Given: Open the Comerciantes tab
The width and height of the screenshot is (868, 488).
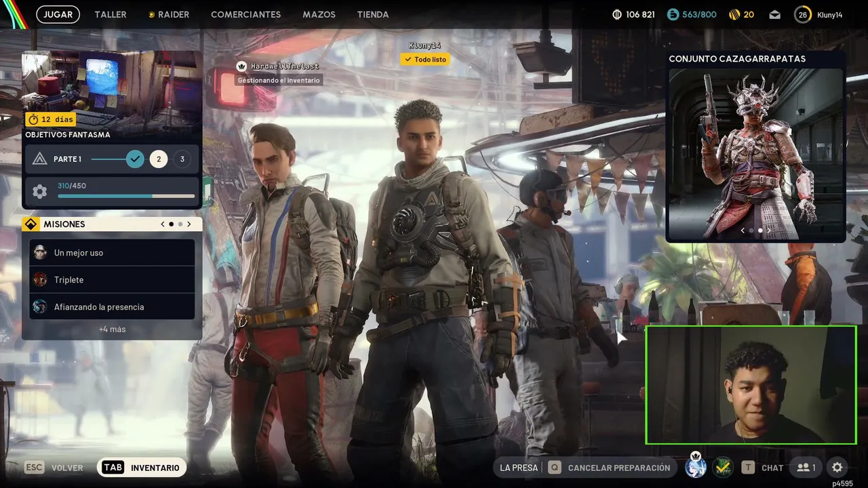Looking at the screenshot, I should click(x=245, y=14).
